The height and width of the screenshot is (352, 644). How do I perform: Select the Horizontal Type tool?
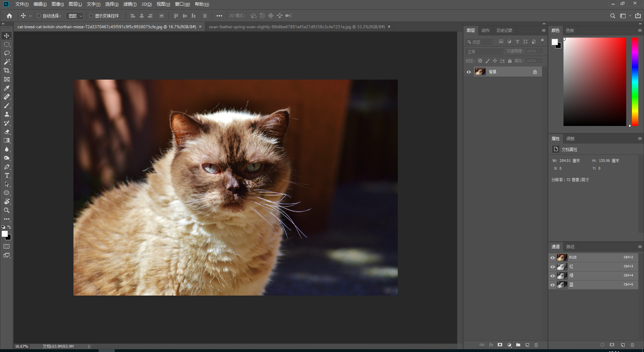click(7, 175)
